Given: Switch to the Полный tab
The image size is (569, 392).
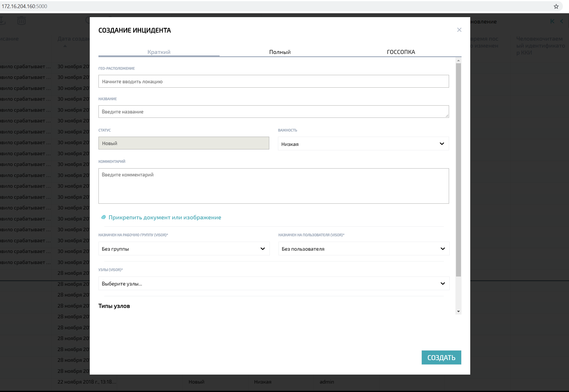Looking at the screenshot, I should point(280,52).
